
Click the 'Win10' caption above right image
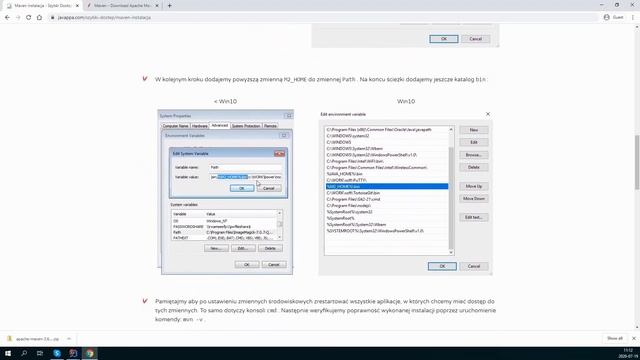[x=406, y=101]
